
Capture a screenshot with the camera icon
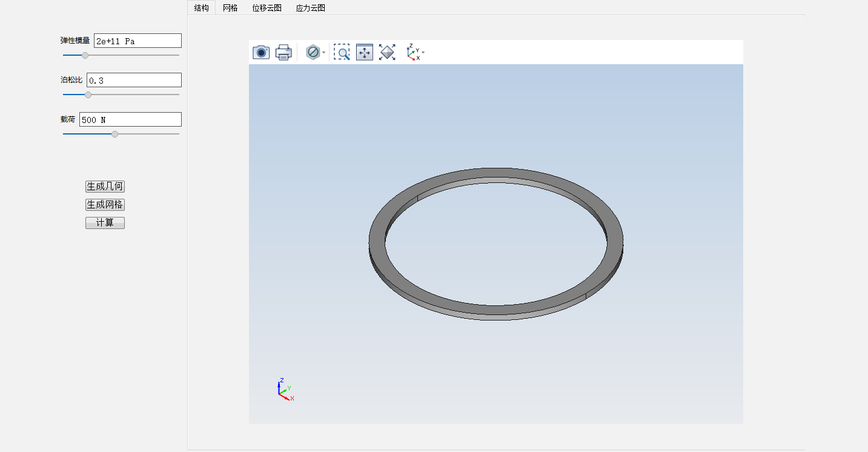point(261,52)
